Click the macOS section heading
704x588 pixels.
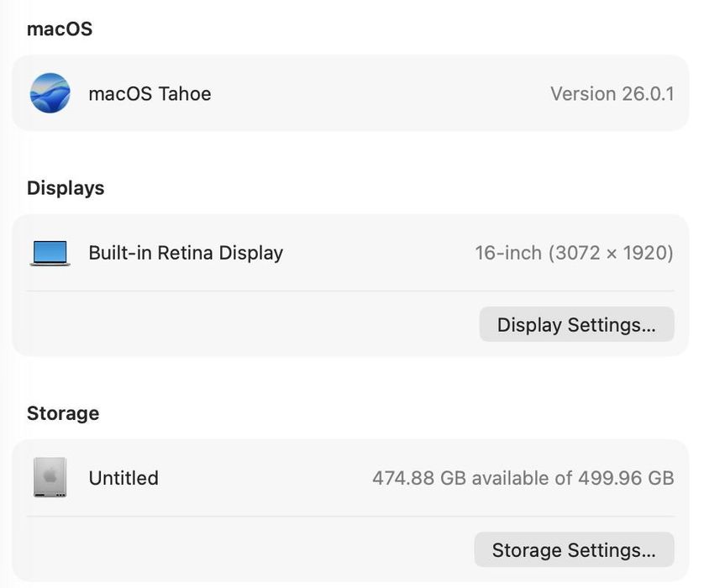pos(60,29)
